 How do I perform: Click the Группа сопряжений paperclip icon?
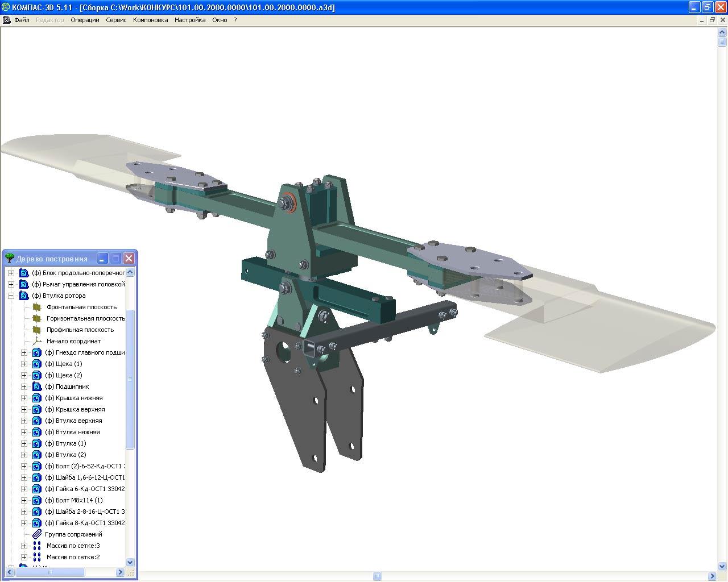point(37,534)
